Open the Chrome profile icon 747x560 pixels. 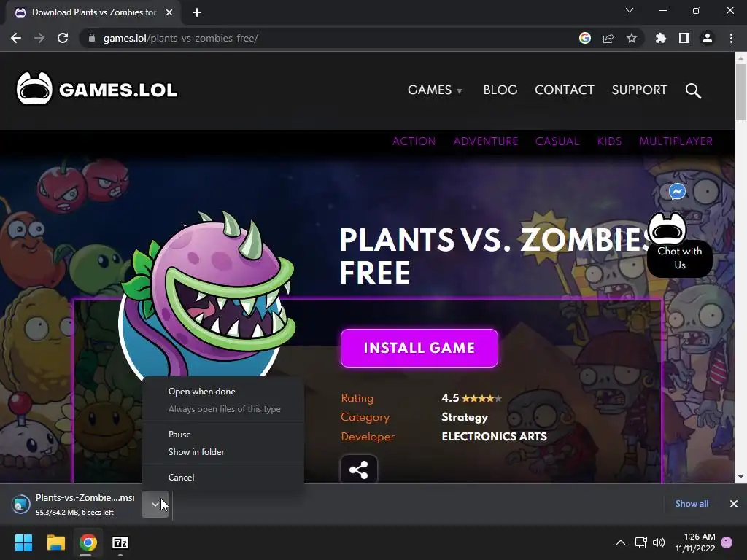(708, 38)
